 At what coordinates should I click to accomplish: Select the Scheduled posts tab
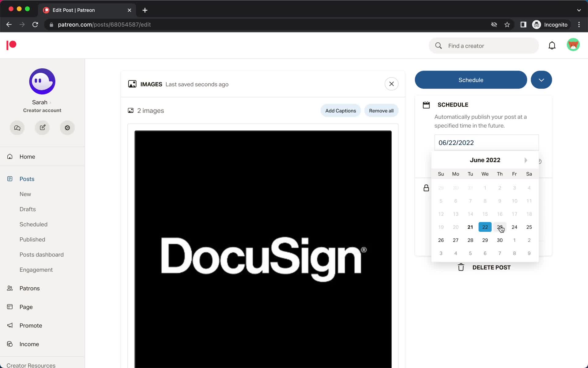33,224
